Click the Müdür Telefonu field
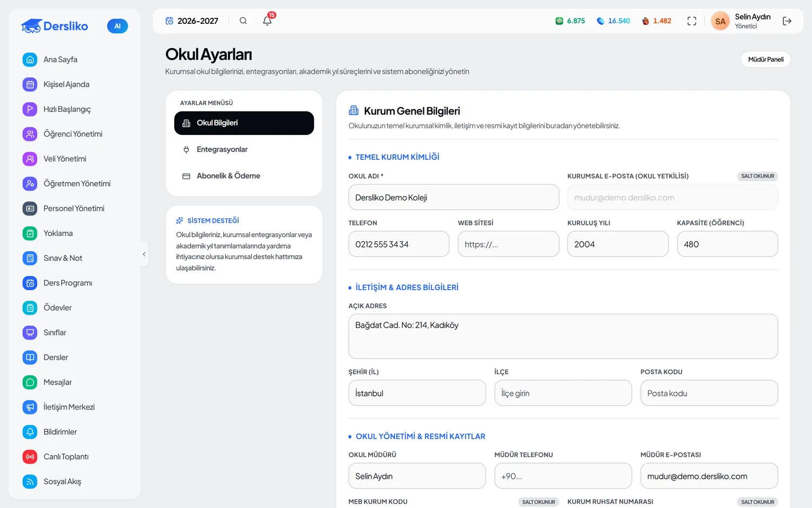Viewport: 812px width, 508px height. tap(563, 476)
